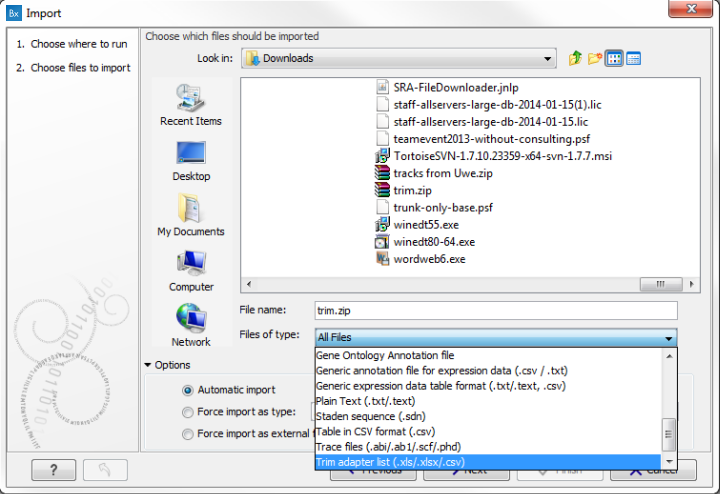
Task: Click the file type list scrollbar thumb
Action: click(x=669, y=434)
